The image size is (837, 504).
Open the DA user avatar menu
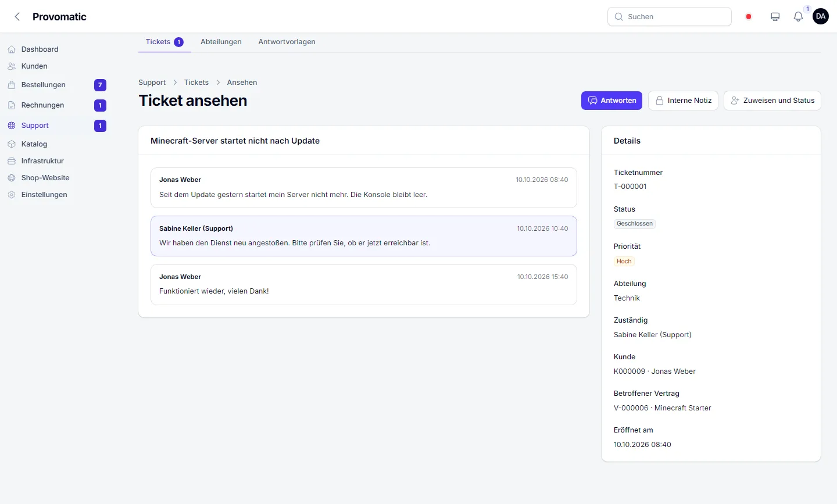[821, 16]
